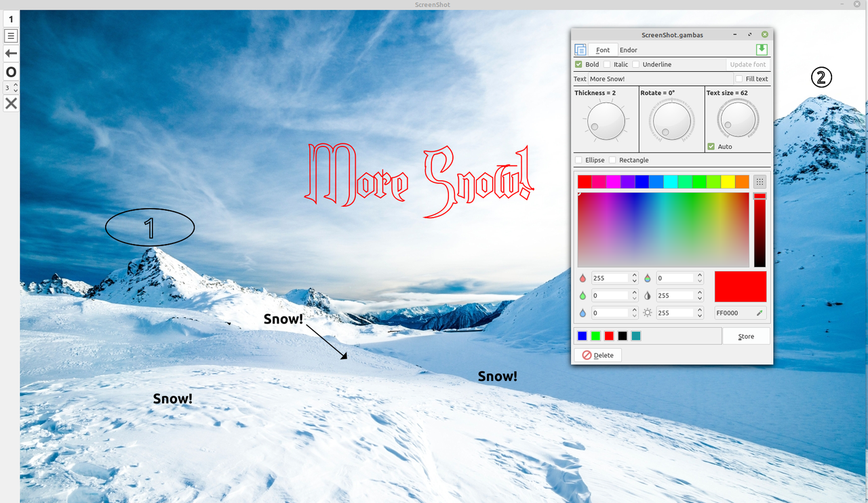Pick dark blue from the rainbow palette strip

click(x=642, y=182)
